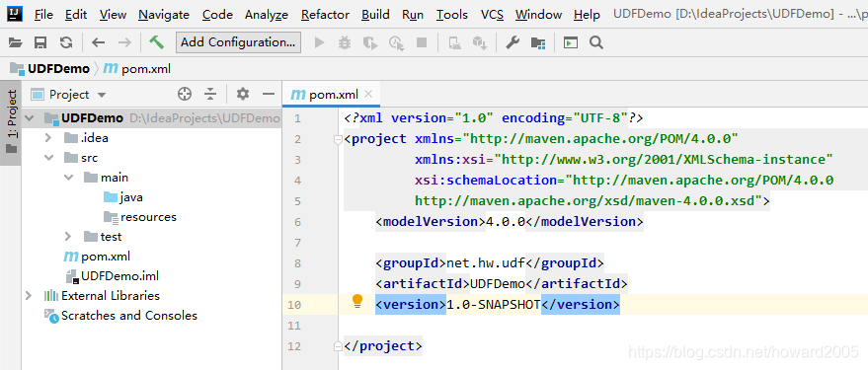Navigate back with the left arrow

[x=98, y=42]
